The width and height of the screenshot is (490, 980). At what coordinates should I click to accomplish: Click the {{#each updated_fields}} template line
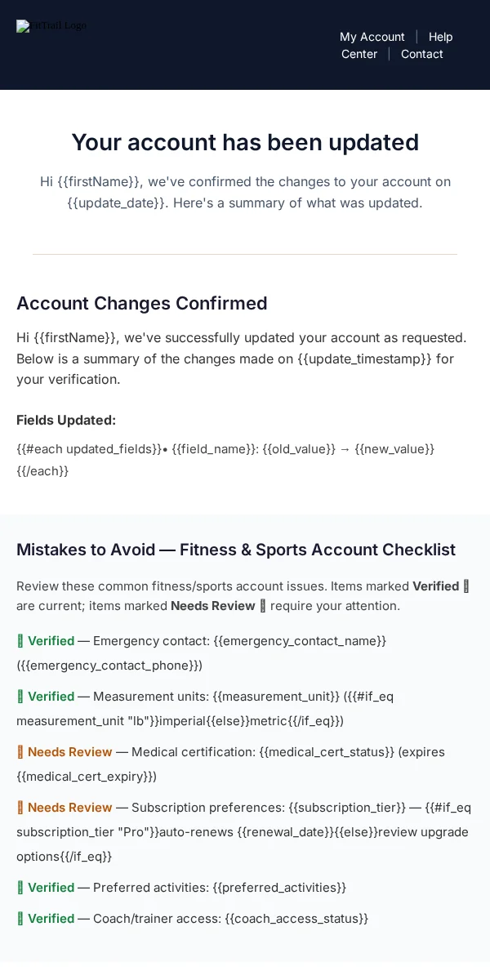pos(225,460)
